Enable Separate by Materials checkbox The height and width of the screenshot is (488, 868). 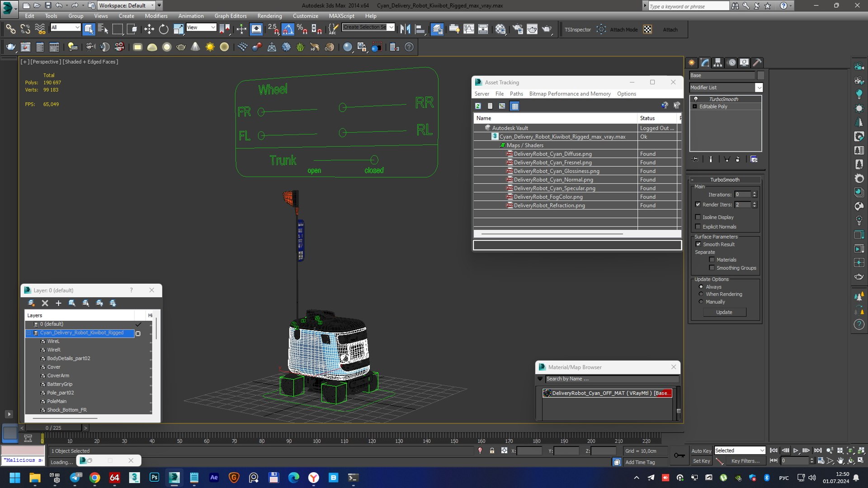click(x=712, y=260)
